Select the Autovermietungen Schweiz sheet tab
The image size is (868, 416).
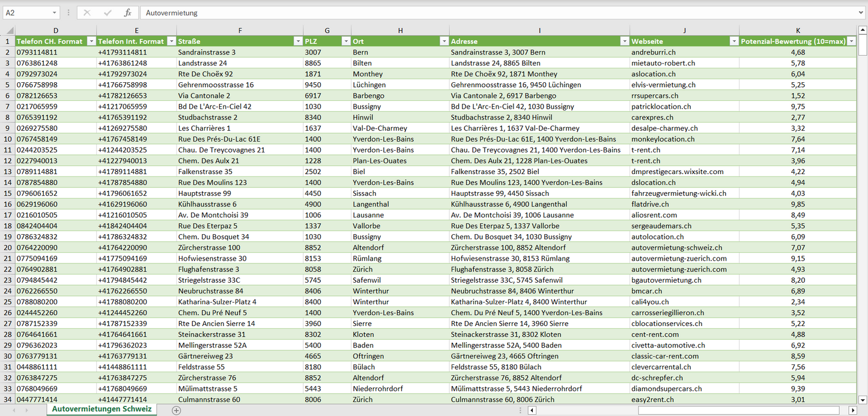[x=101, y=409]
